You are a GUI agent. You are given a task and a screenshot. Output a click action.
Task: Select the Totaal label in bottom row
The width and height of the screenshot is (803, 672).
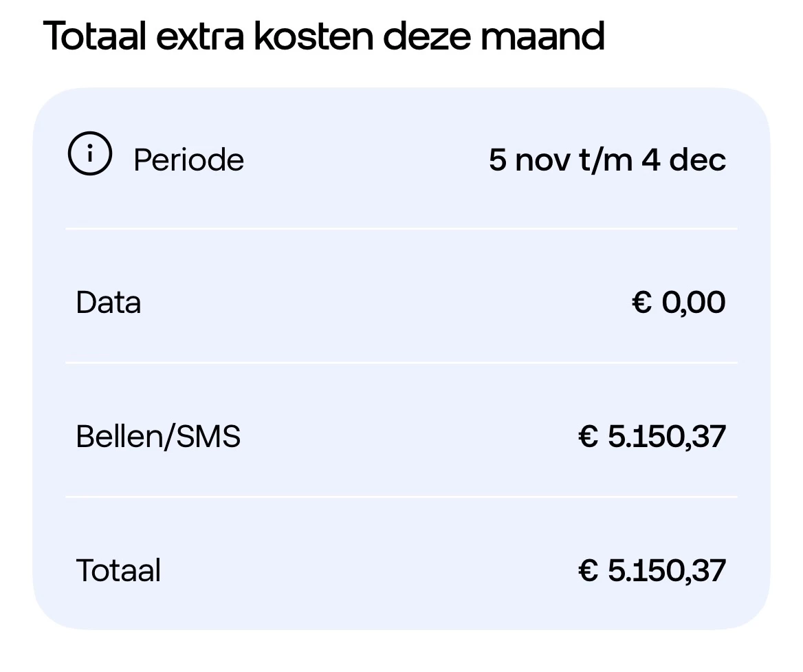coord(118,571)
